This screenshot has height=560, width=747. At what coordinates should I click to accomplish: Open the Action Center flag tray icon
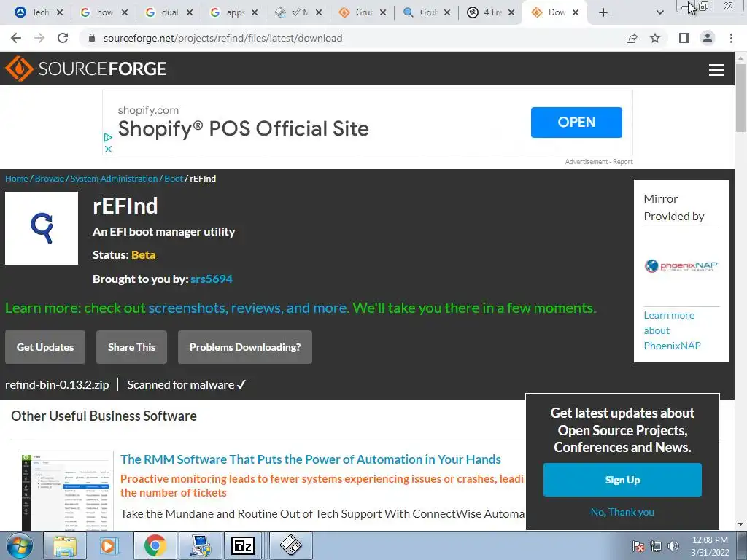click(638, 546)
